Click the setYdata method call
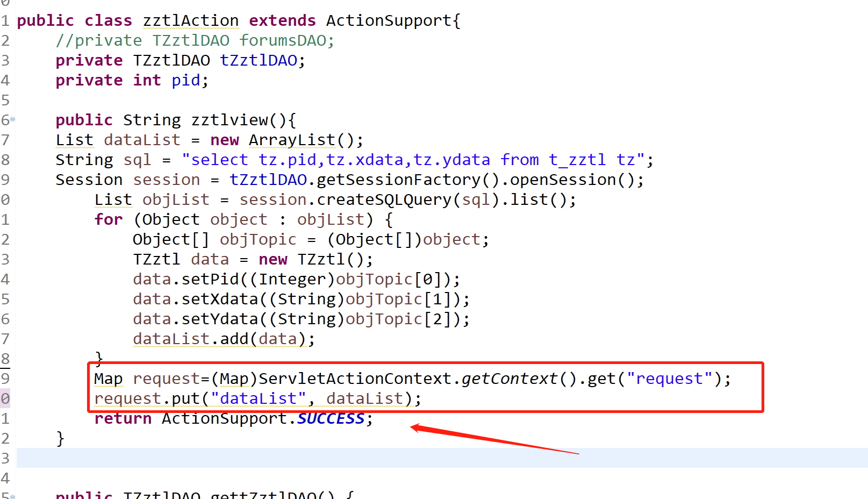 click(220, 319)
